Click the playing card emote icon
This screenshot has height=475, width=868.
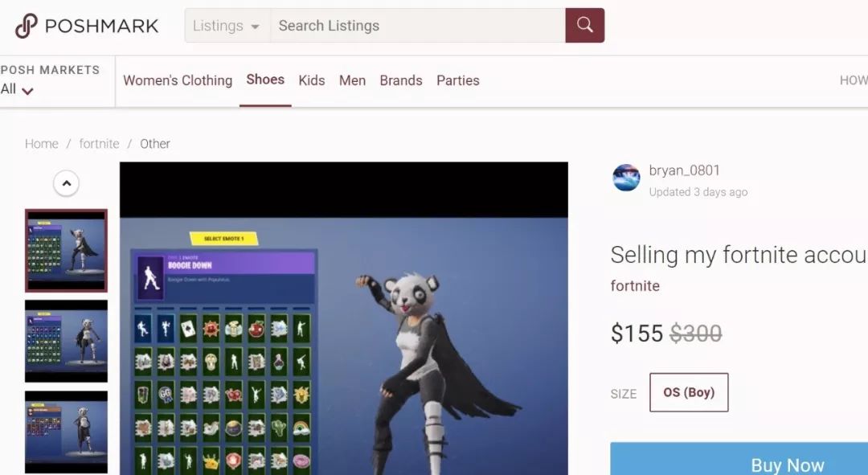click(x=188, y=330)
